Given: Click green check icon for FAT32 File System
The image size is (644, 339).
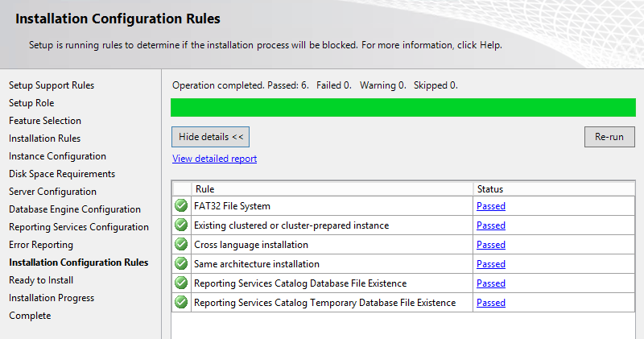Looking at the screenshot, I should tap(181, 205).
